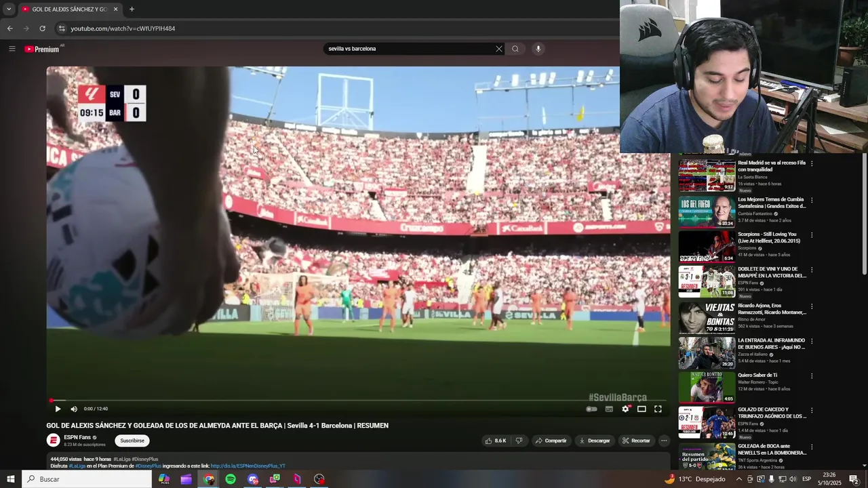
Task: Close the GOL DE ALEXIS SÁNCHEZ tab
Action: click(115, 9)
